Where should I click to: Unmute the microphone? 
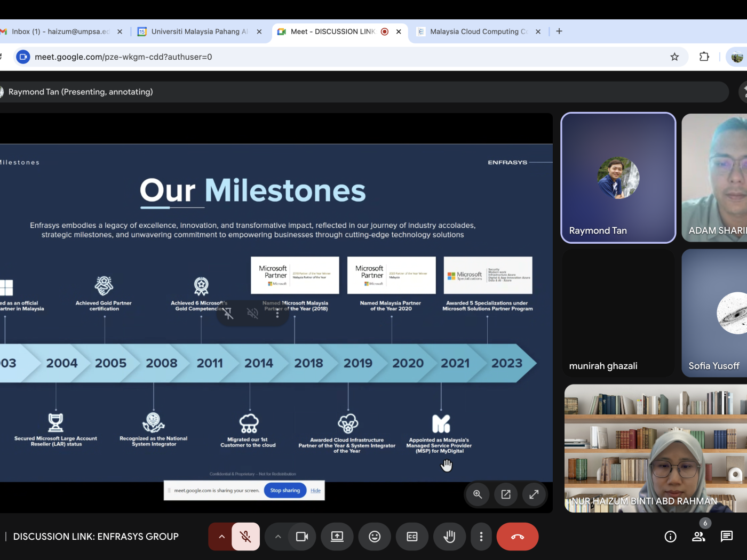246,537
